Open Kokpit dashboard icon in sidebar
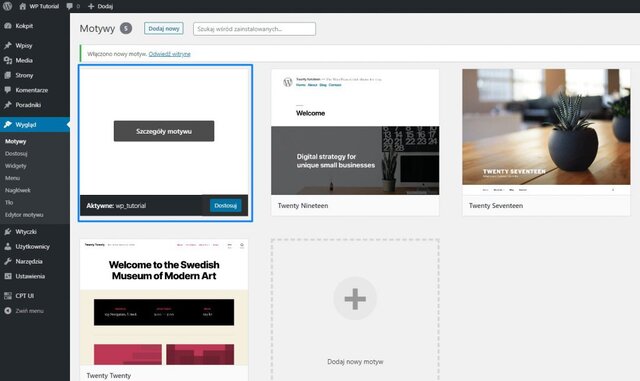Screen dimensions: 640x381 point(8,26)
